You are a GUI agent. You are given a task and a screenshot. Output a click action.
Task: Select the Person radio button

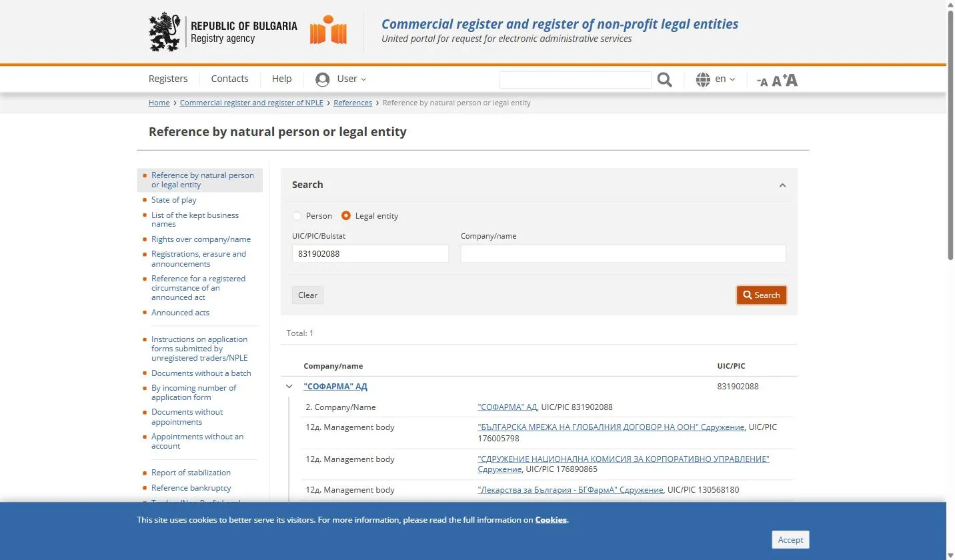click(297, 216)
